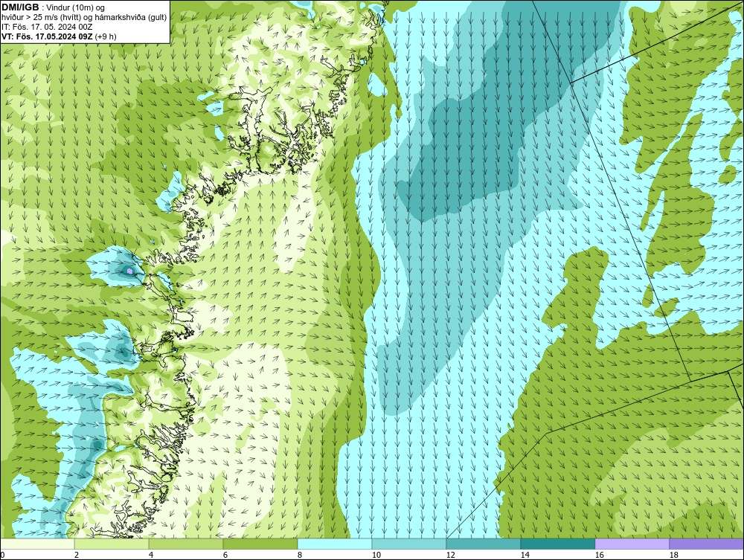Click the small purple wind maximum spot
This screenshot has height=560, width=744.
(129, 271)
